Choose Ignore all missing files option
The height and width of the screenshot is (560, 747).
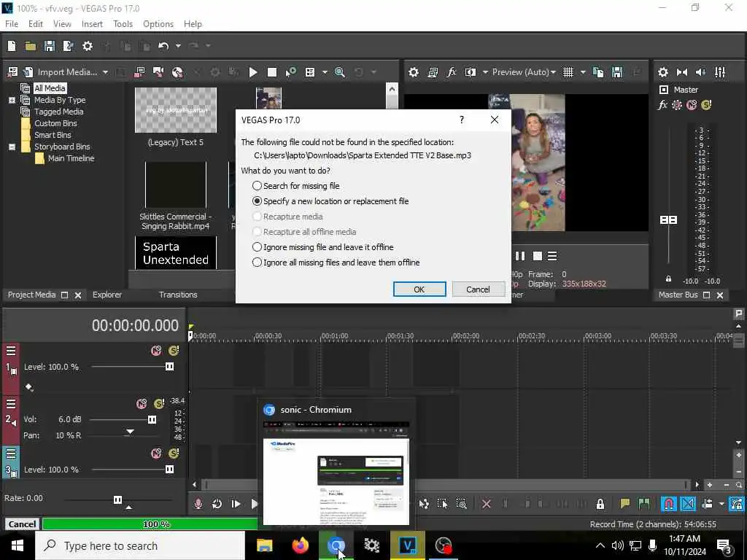point(336,262)
